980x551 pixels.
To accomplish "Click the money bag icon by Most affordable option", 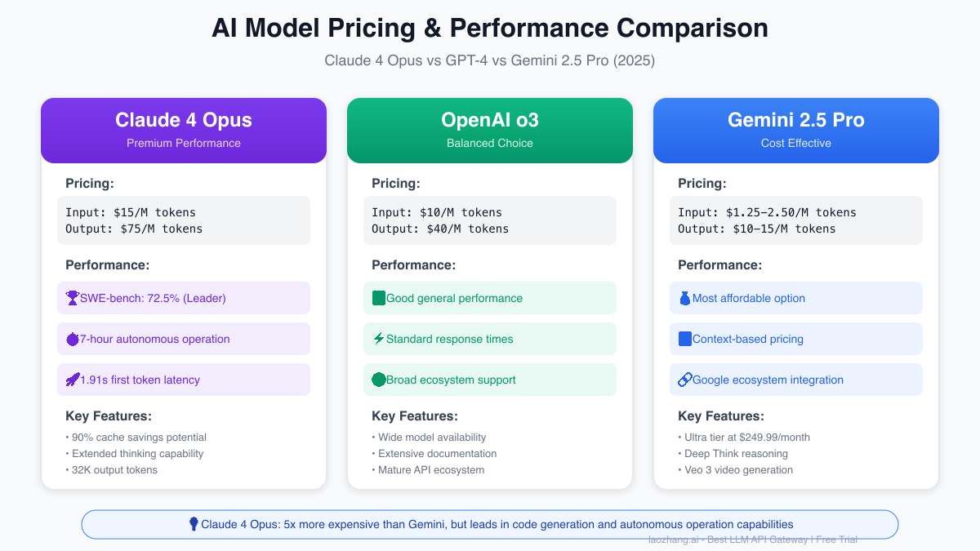I will (685, 298).
